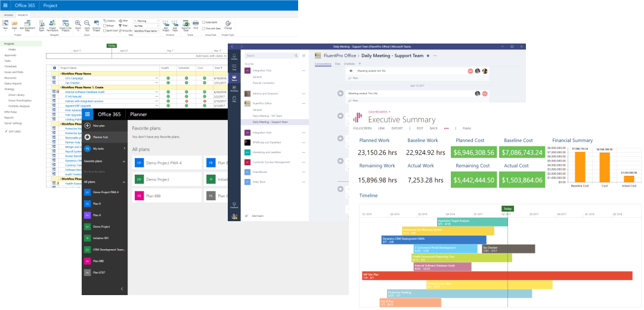Click the Search field in Teams
Viewport: 644px width, 310px height.
point(271,55)
